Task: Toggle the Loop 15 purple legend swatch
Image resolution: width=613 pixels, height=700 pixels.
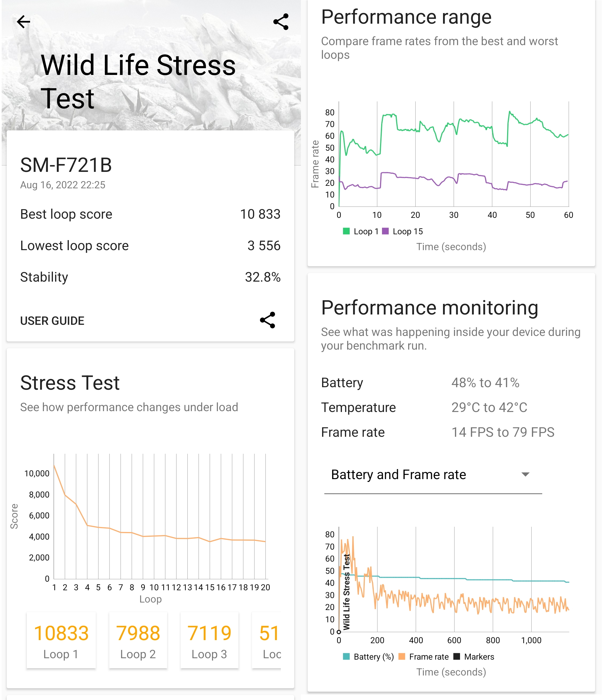Action: pyautogui.click(x=386, y=231)
